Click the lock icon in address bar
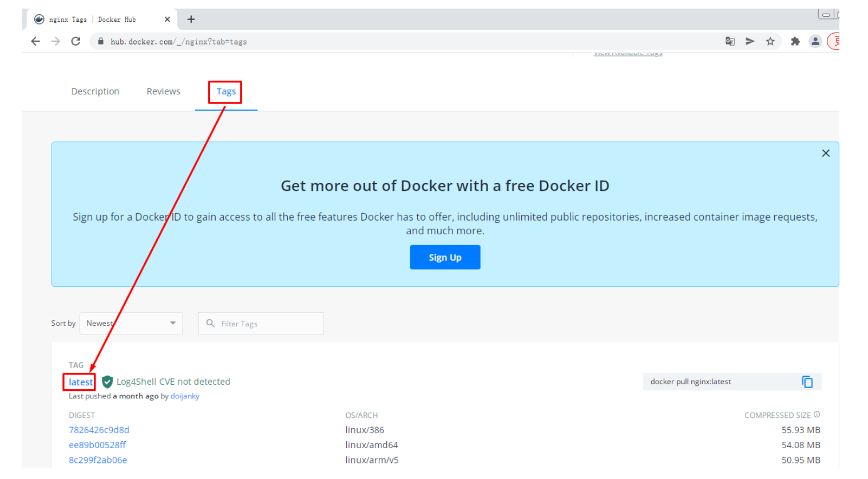Screen dimensions: 868x479 (101, 41)
